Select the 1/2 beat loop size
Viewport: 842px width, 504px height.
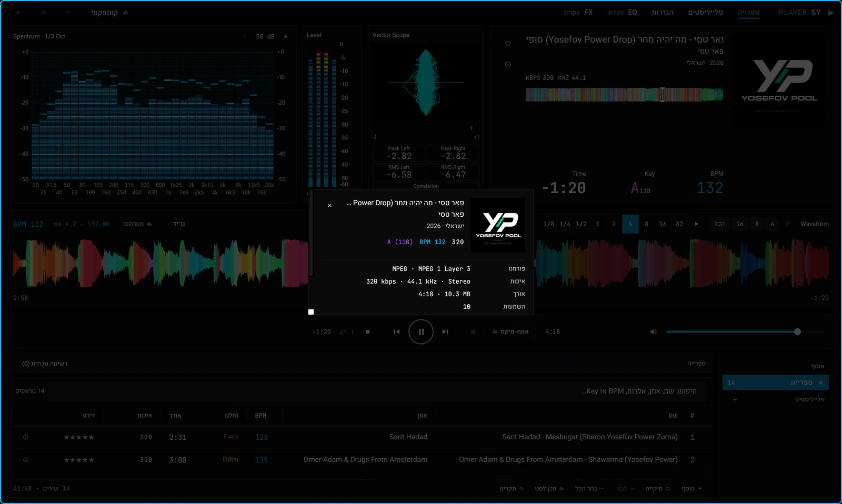[x=581, y=224]
